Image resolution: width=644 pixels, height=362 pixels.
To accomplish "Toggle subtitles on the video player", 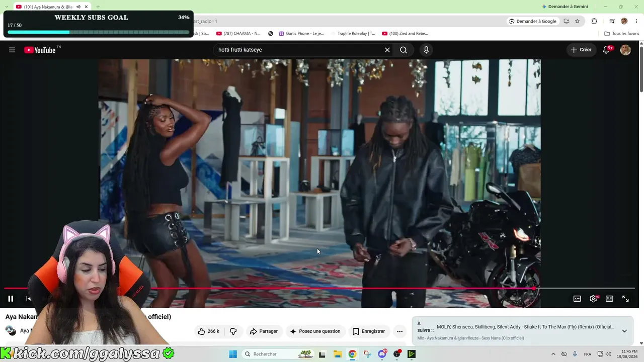I will 577,299.
